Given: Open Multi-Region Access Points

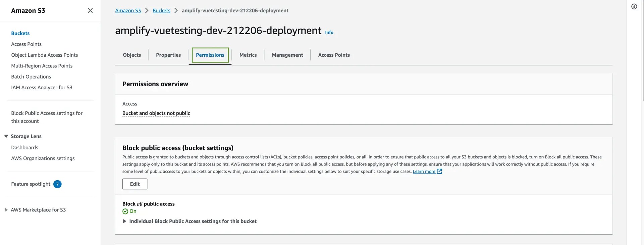Looking at the screenshot, I should click(x=42, y=66).
